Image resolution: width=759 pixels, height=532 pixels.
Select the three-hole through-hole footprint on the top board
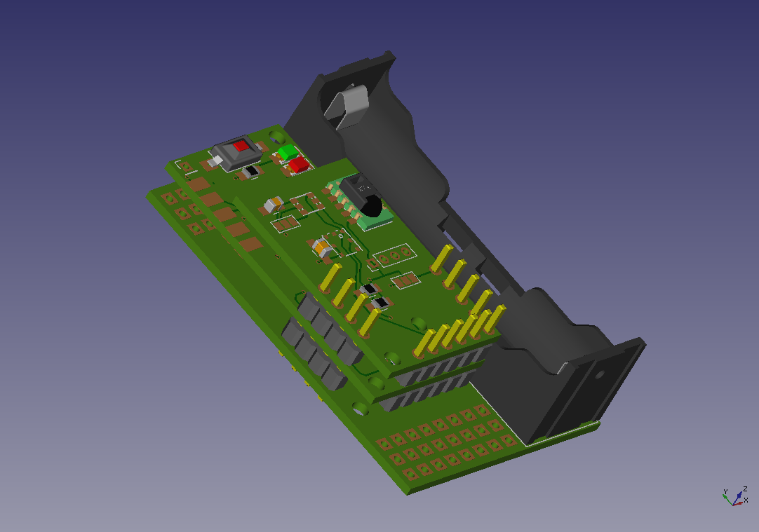pos(395,256)
